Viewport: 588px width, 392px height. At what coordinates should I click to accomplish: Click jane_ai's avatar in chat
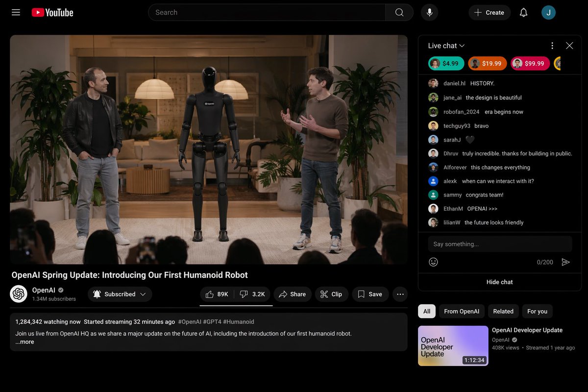[433, 98]
